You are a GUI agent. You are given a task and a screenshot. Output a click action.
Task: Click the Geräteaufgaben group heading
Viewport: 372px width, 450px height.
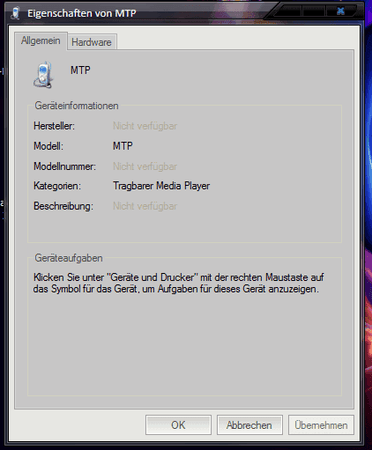69,258
